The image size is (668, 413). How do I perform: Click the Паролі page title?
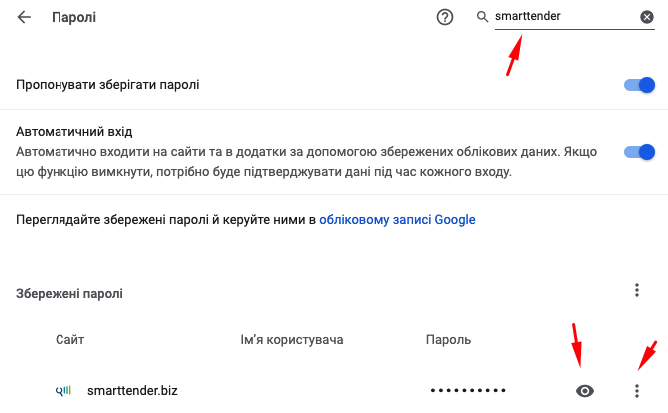(x=73, y=17)
